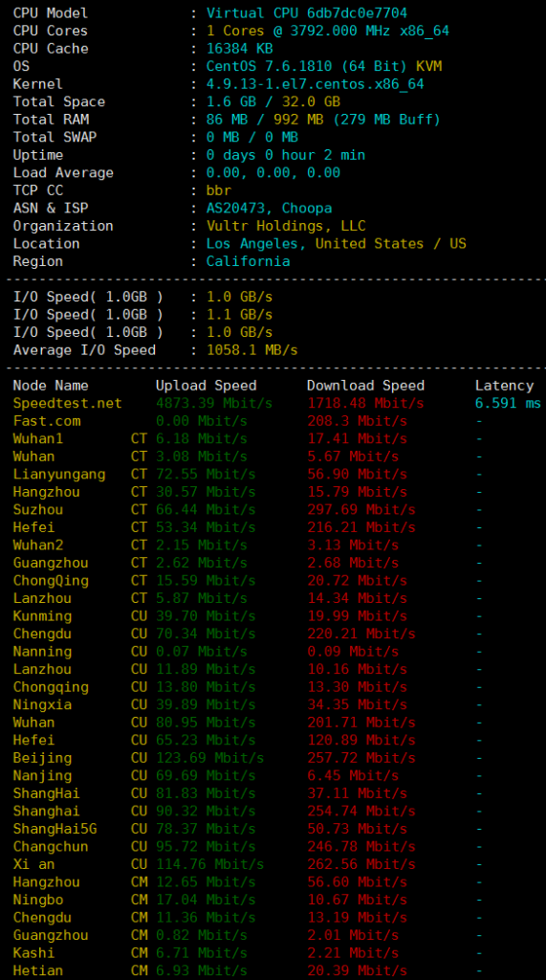Click the 'AS20473, Choopa' ASN value
Image resolution: width=546 pixels, height=980 pixels.
[x=270, y=208]
